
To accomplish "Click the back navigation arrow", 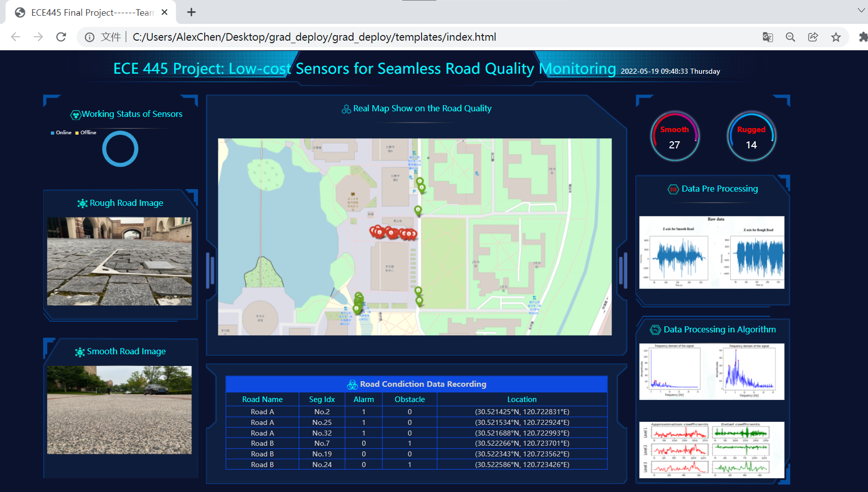I will [15, 37].
